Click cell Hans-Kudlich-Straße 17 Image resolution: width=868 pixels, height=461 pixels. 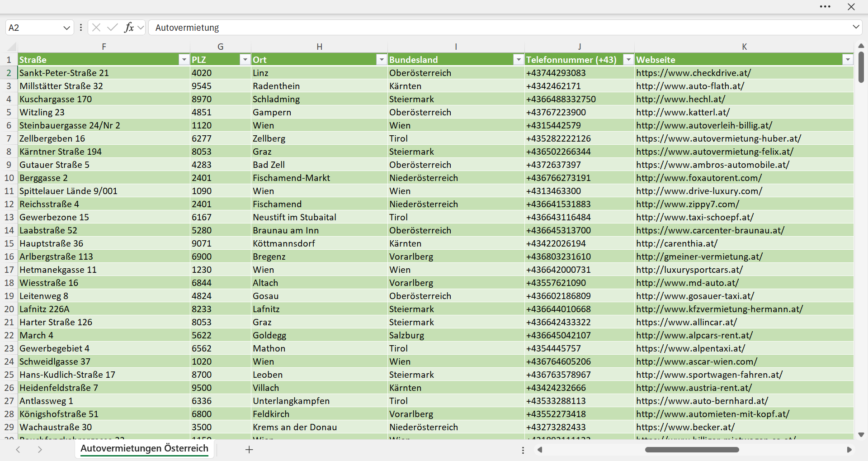tap(104, 375)
